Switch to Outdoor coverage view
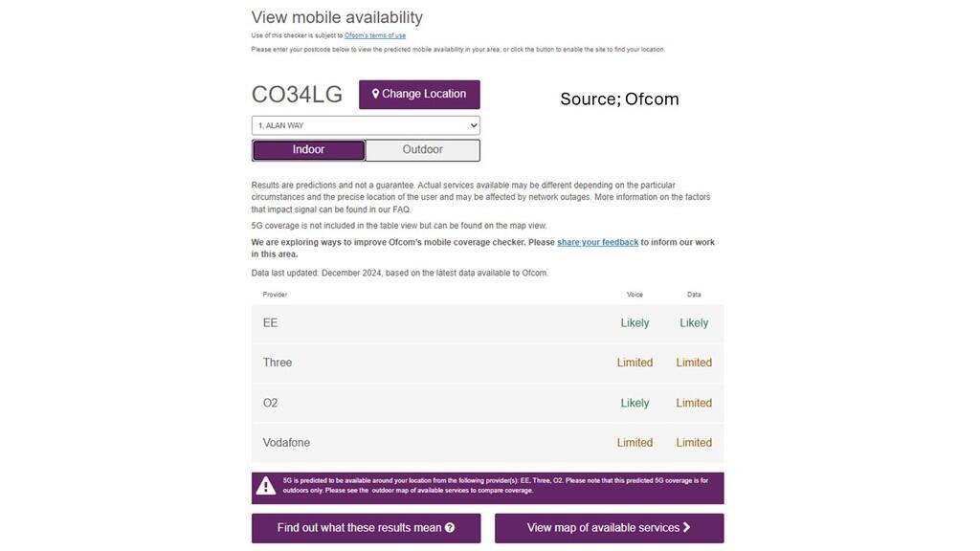The width and height of the screenshot is (980, 551). click(x=422, y=150)
